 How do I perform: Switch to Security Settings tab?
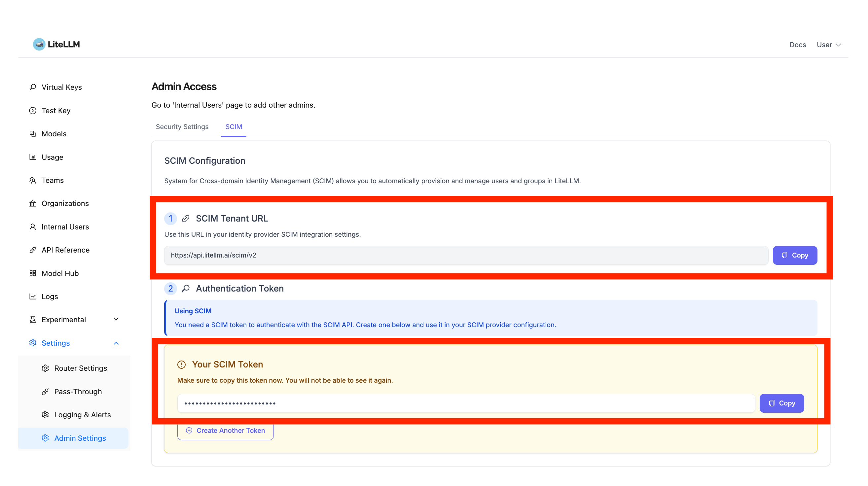(x=182, y=127)
